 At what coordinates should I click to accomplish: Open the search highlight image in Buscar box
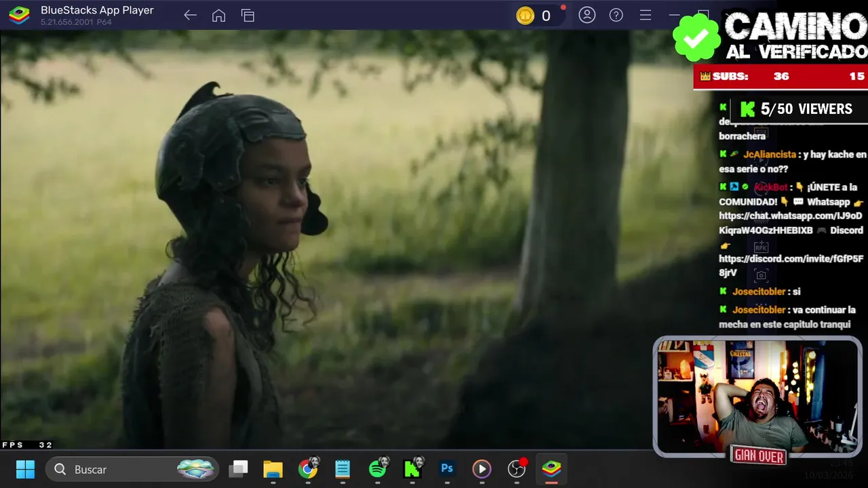coord(195,469)
